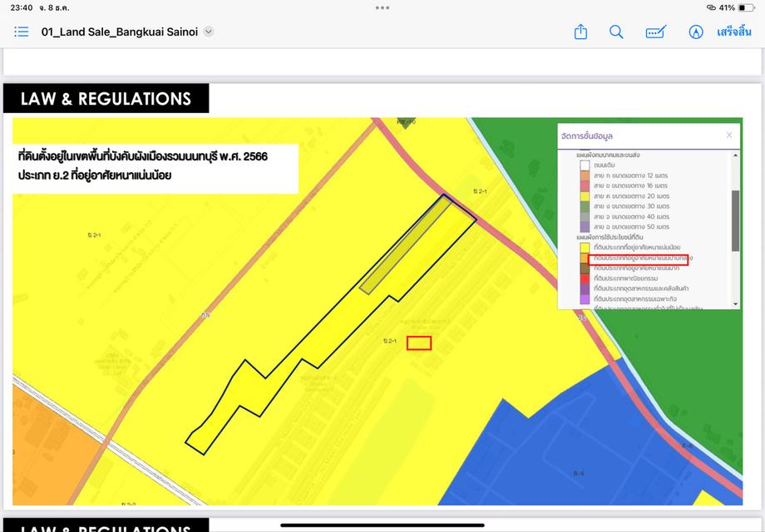Click legend panel scroll up arrow
The width and height of the screenshot is (765, 532).
point(735,155)
